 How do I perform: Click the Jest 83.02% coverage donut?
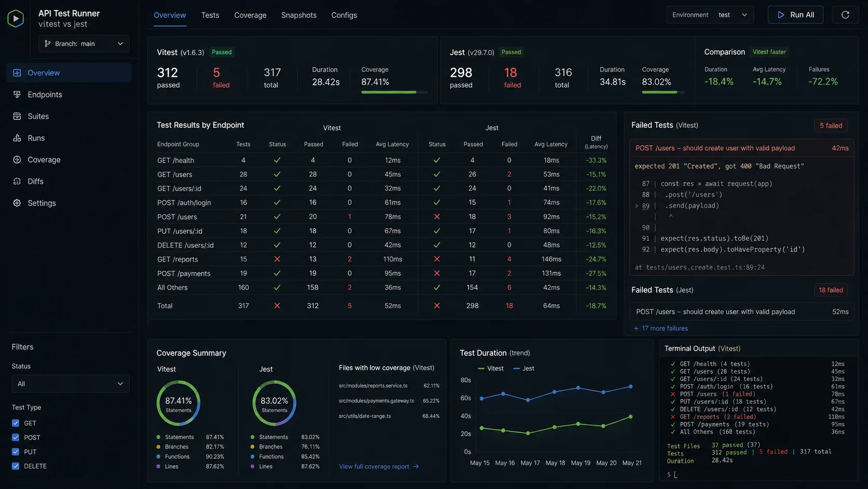[274, 403]
